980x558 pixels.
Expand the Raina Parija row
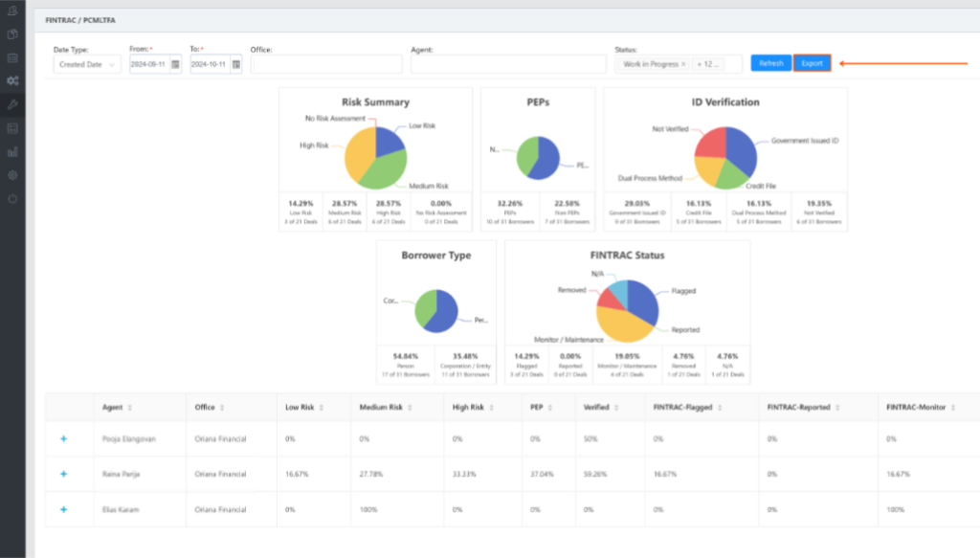[x=64, y=474]
